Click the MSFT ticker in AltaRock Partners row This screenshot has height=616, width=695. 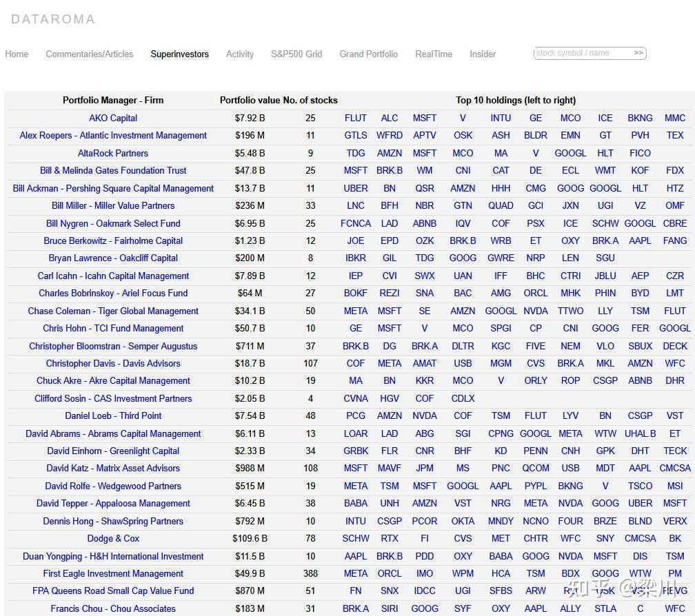tap(425, 153)
